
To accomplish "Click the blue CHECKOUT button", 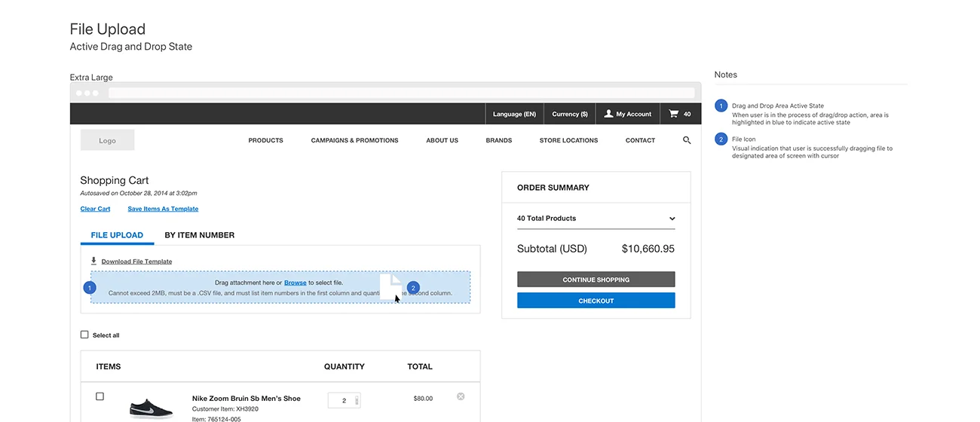I will (x=596, y=301).
